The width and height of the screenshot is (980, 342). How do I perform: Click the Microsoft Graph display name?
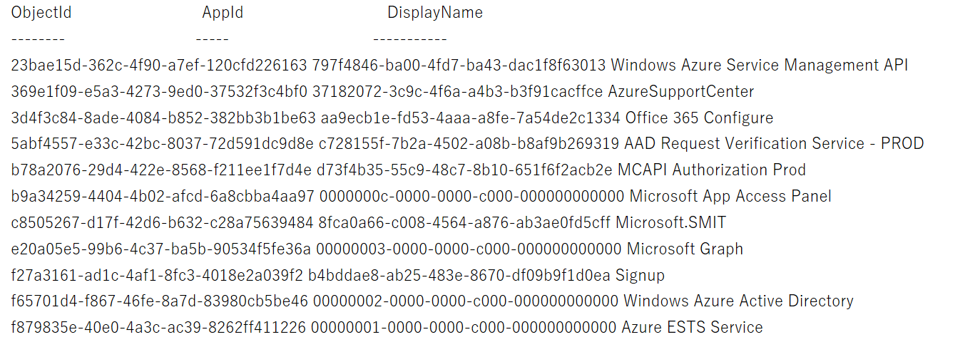click(x=685, y=249)
